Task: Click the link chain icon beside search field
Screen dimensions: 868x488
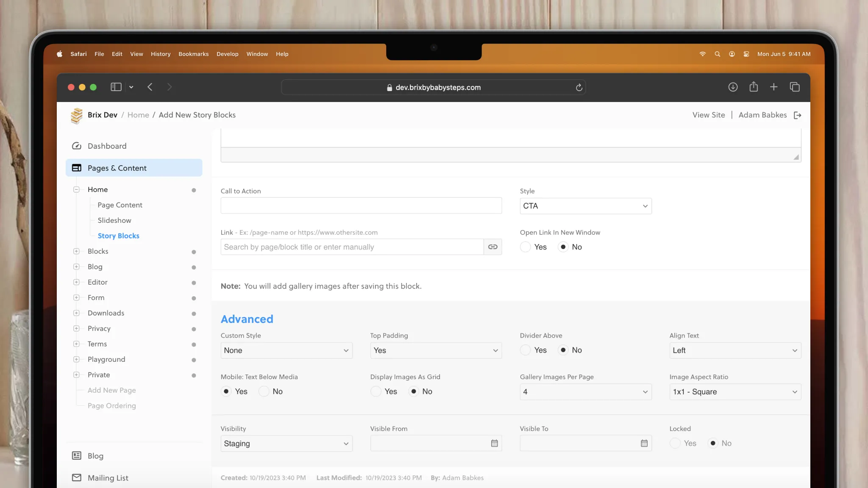Action: point(492,247)
